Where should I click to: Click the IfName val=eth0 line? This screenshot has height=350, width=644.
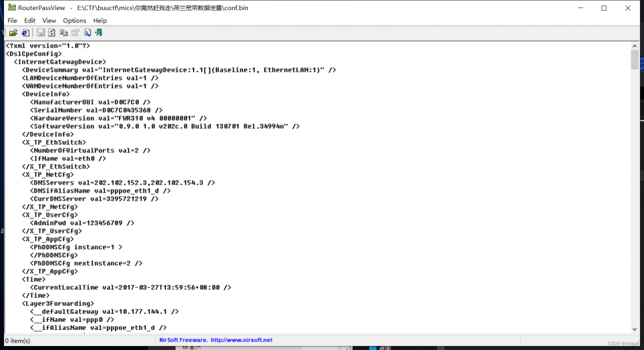(x=68, y=158)
